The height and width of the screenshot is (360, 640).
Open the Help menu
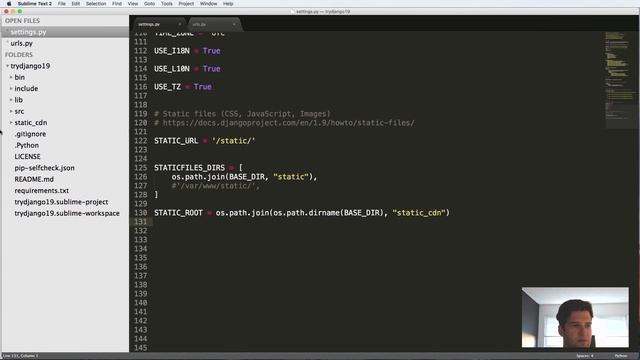pyautogui.click(x=228, y=4)
